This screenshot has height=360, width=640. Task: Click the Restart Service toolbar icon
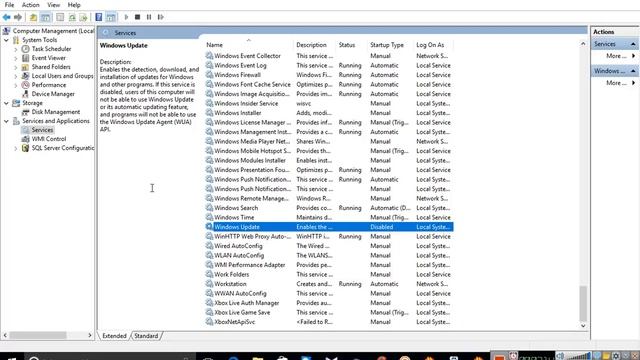click(160, 17)
